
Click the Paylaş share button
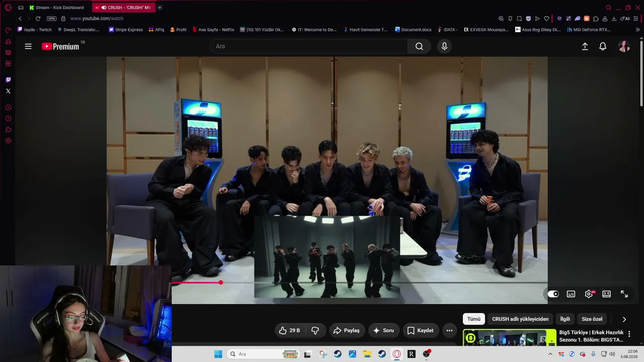point(347,330)
